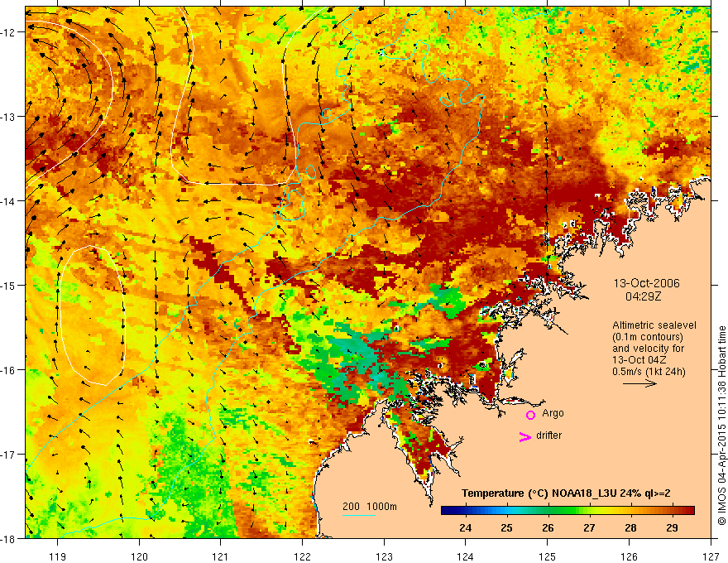Click the magenta Argo circle legend marker

coord(530,415)
